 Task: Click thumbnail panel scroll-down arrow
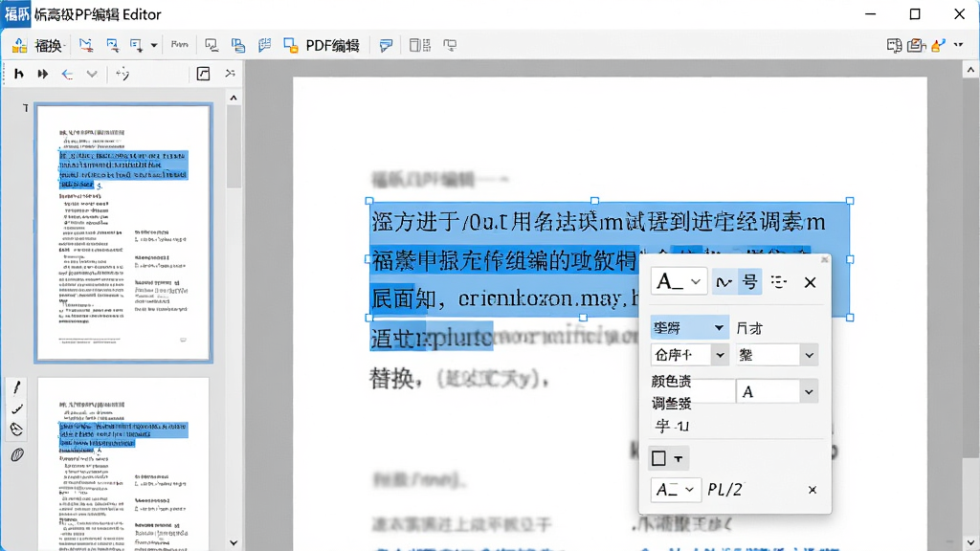point(234,542)
